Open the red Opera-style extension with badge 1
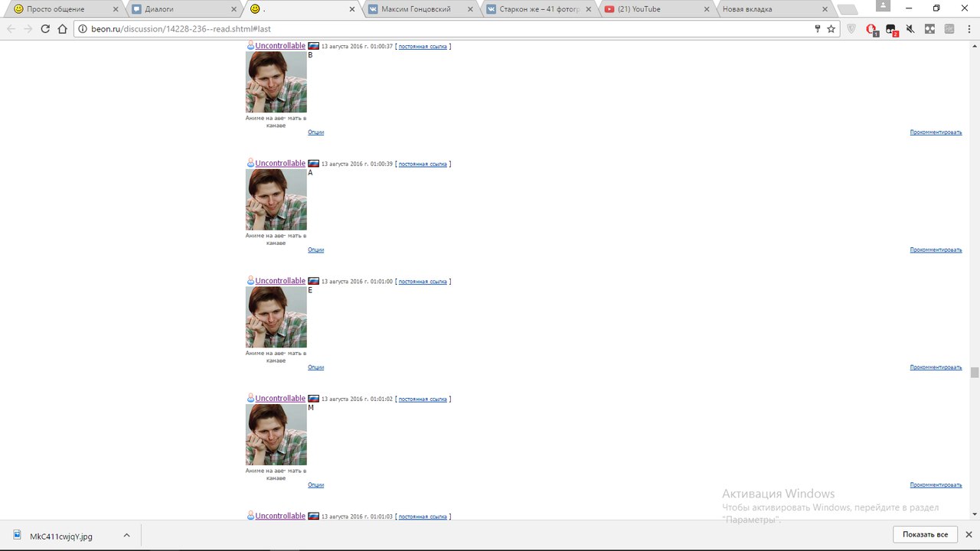The height and width of the screenshot is (551, 980). coord(871,30)
